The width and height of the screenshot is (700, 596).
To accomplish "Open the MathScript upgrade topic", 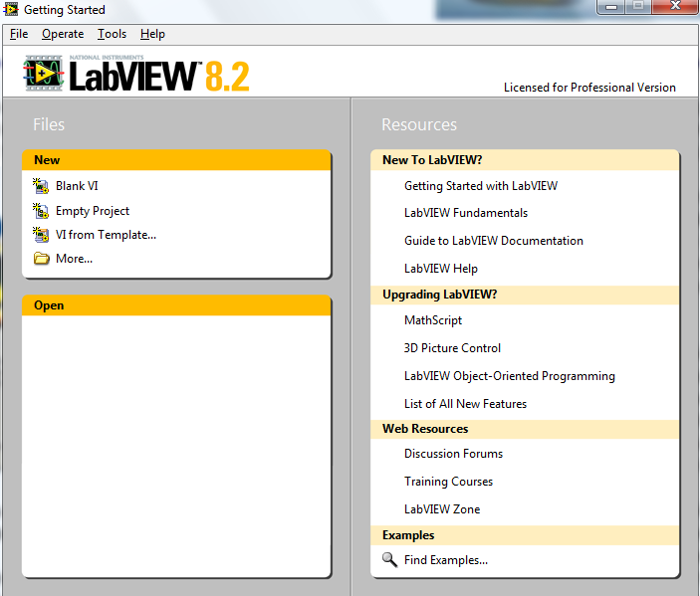I will (432, 320).
